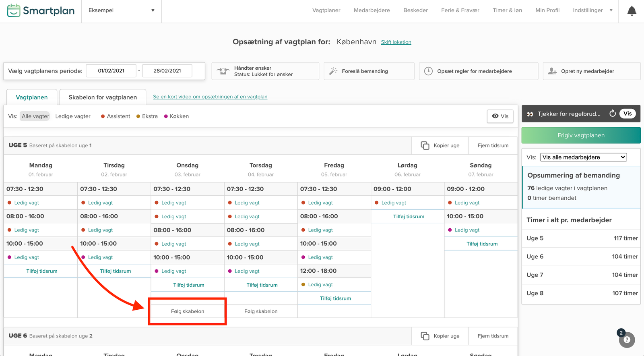Click the clock icon for employee rules
The height and width of the screenshot is (356, 644).
click(x=428, y=71)
